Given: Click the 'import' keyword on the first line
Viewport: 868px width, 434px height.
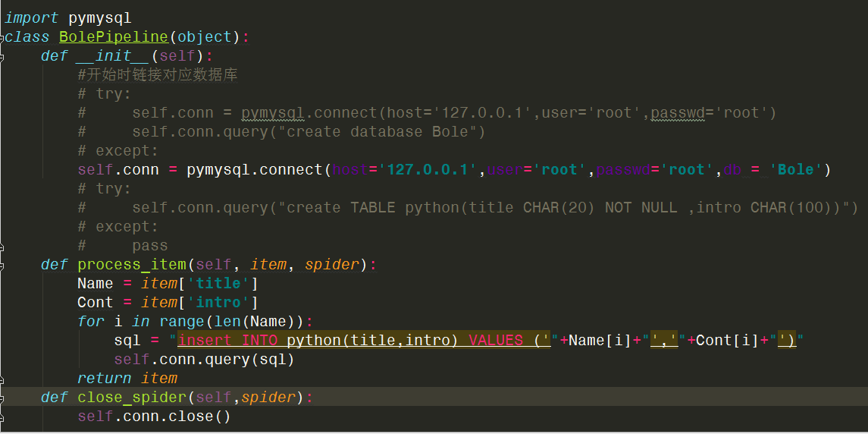Looking at the screenshot, I should 31,18.
